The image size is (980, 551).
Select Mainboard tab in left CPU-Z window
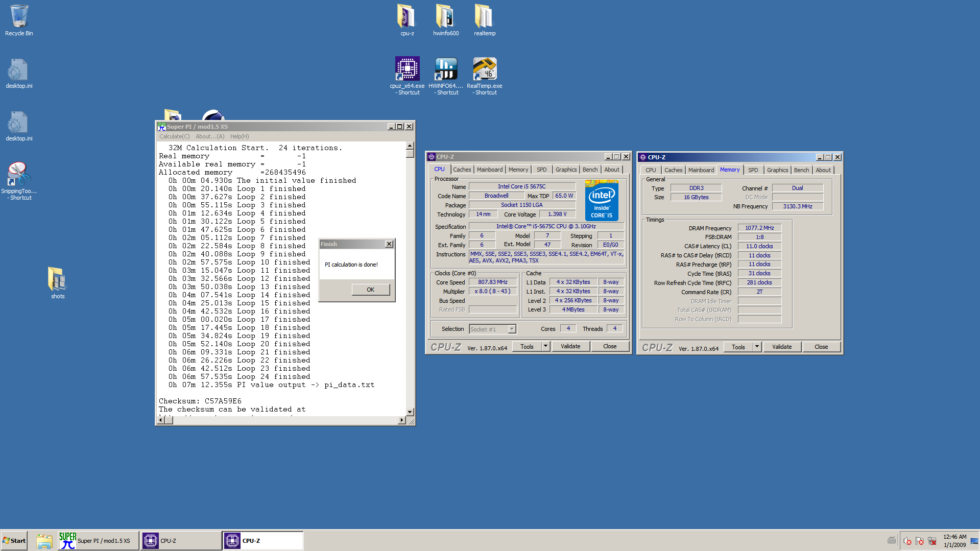click(490, 170)
